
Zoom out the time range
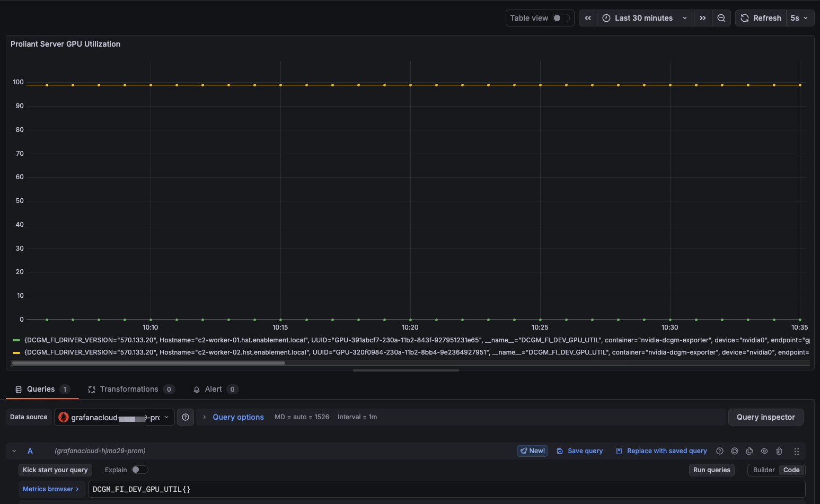tap(721, 18)
